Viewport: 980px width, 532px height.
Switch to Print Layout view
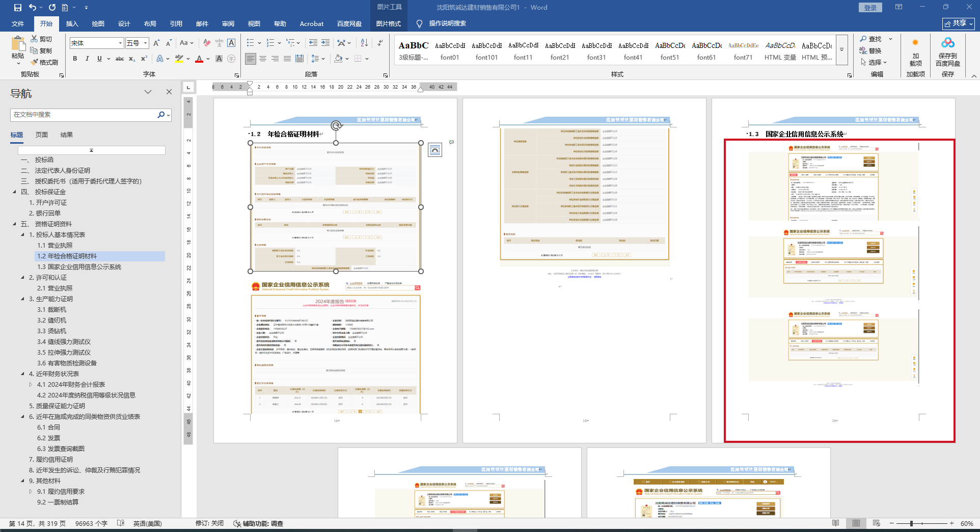tap(856, 523)
